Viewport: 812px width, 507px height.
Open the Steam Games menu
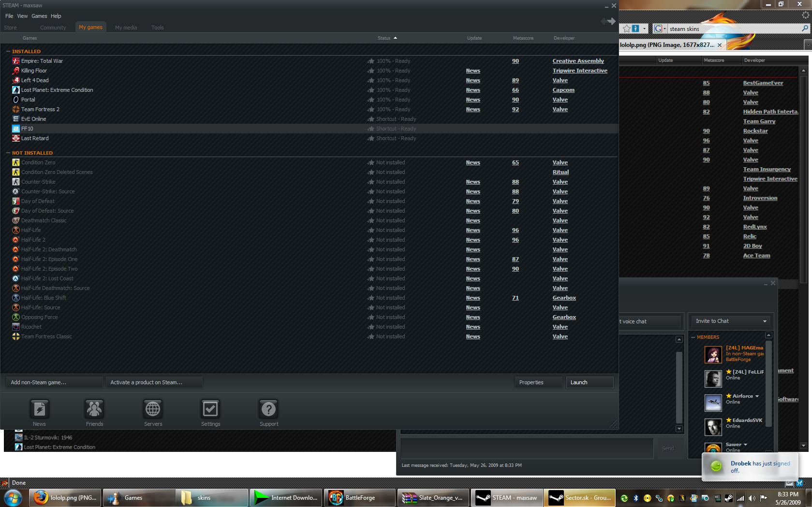point(39,16)
